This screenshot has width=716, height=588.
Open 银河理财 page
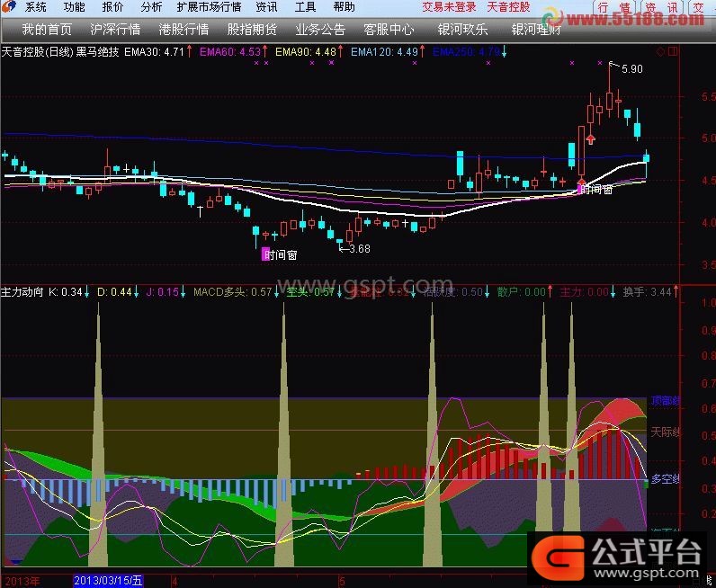coord(536,31)
